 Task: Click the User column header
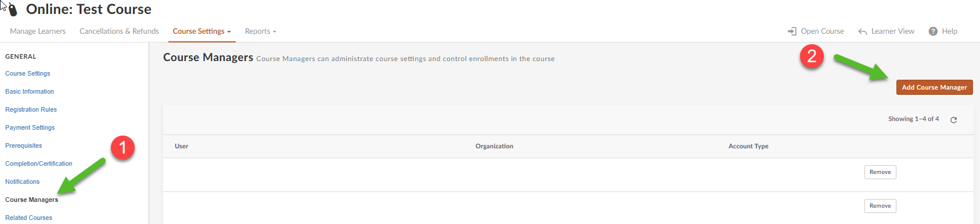coord(181,146)
